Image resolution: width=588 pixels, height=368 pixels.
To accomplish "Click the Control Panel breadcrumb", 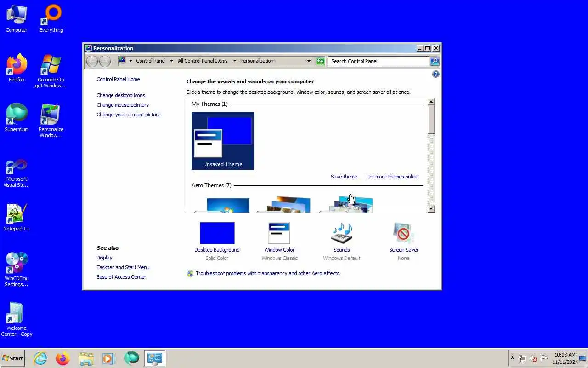I will click(151, 61).
